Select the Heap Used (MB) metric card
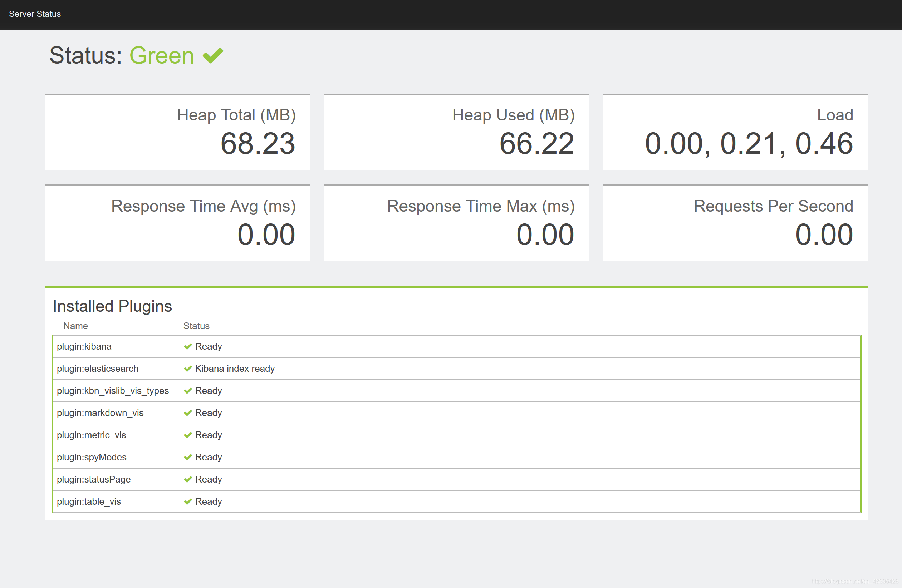 (x=456, y=132)
